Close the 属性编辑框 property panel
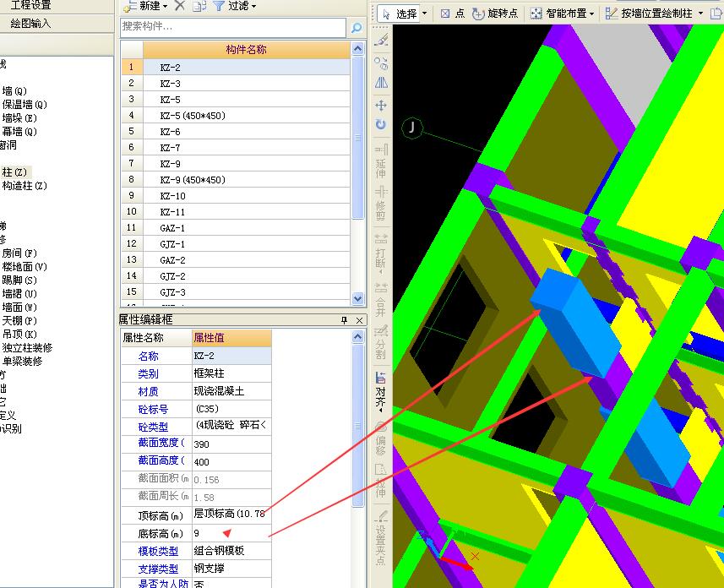The image size is (724, 588). [360, 320]
